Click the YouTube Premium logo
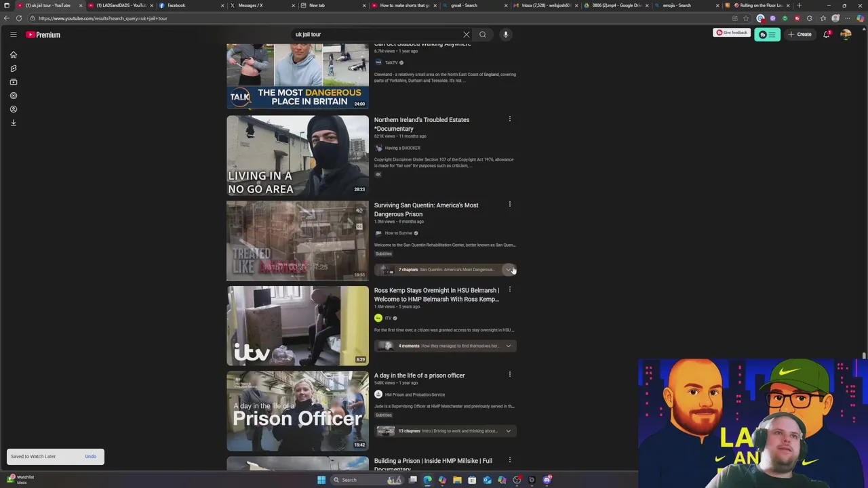 pyautogui.click(x=43, y=35)
